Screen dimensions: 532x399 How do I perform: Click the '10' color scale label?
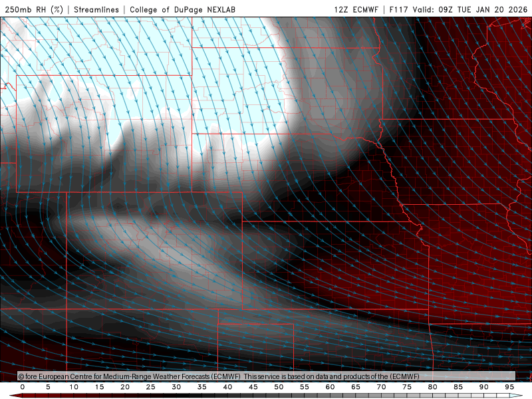pos(74,387)
